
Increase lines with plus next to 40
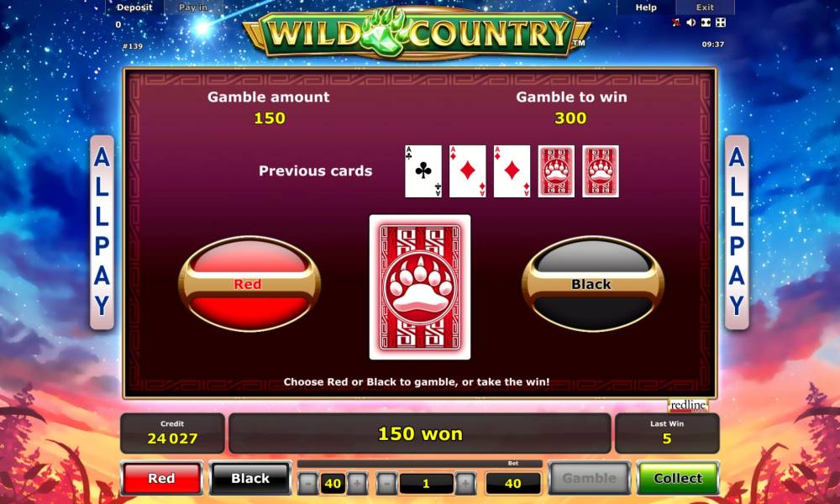pyautogui.click(x=357, y=484)
